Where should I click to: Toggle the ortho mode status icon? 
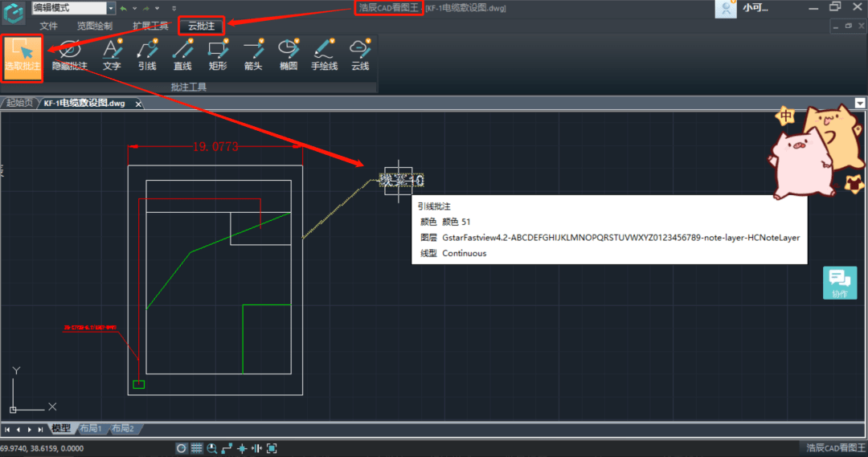(227, 448)
